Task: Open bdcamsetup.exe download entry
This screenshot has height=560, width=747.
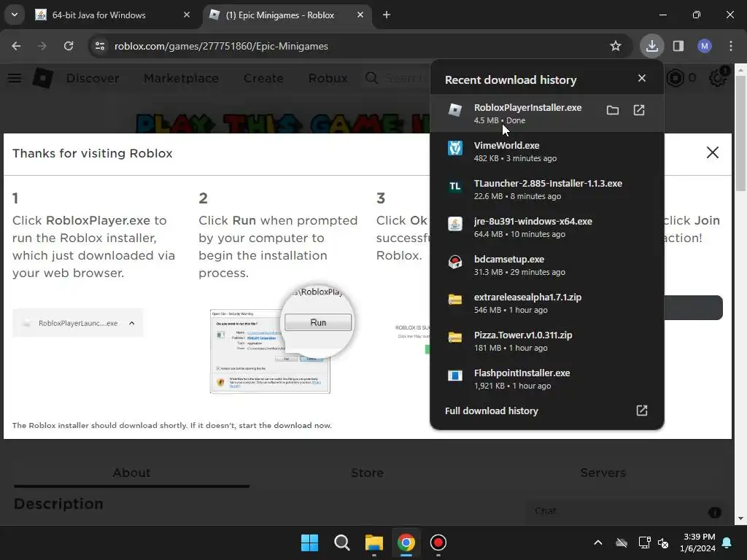Action: (x=547, y=265)
